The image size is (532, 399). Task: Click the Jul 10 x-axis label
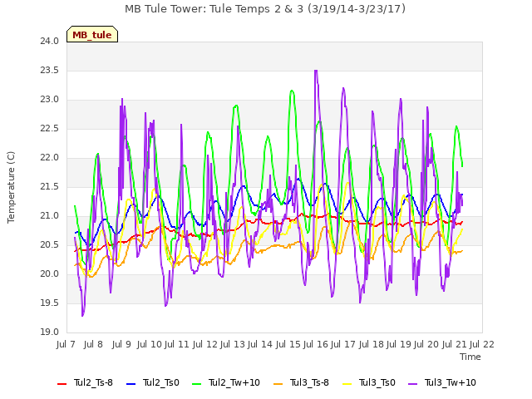150,345
